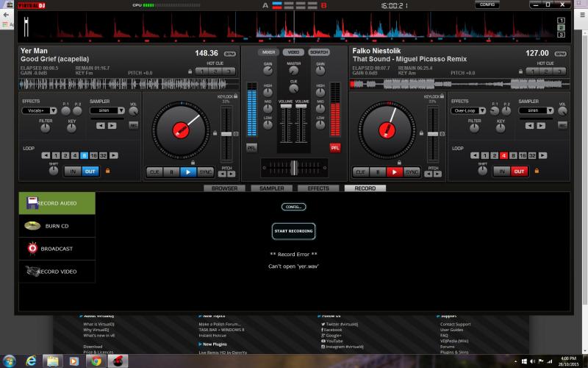Screen dimensions: 588x368
Task: Toggle left deck loop smart lock
Action: [107, 171]
